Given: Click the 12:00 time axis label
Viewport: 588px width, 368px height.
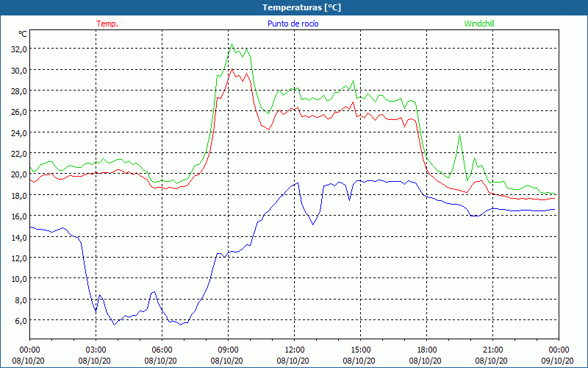Looking at the screenshot, I should (295, 350).
